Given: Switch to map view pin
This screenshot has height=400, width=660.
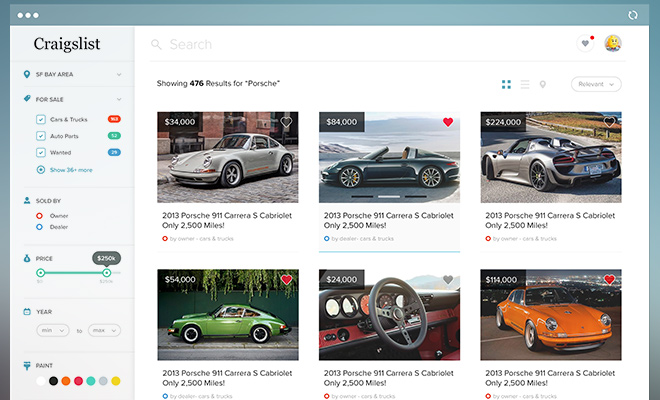Looking at the screenshot, I should click(543, 84).
